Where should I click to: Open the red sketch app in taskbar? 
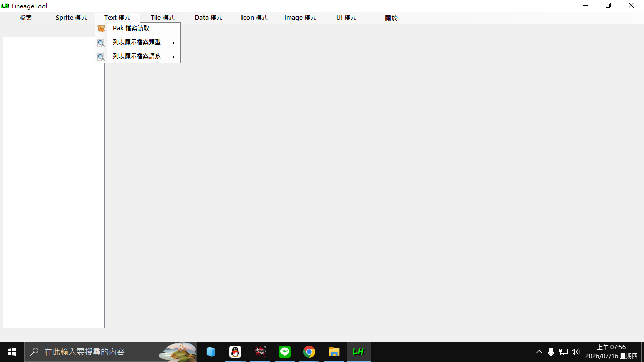point(260,352)
